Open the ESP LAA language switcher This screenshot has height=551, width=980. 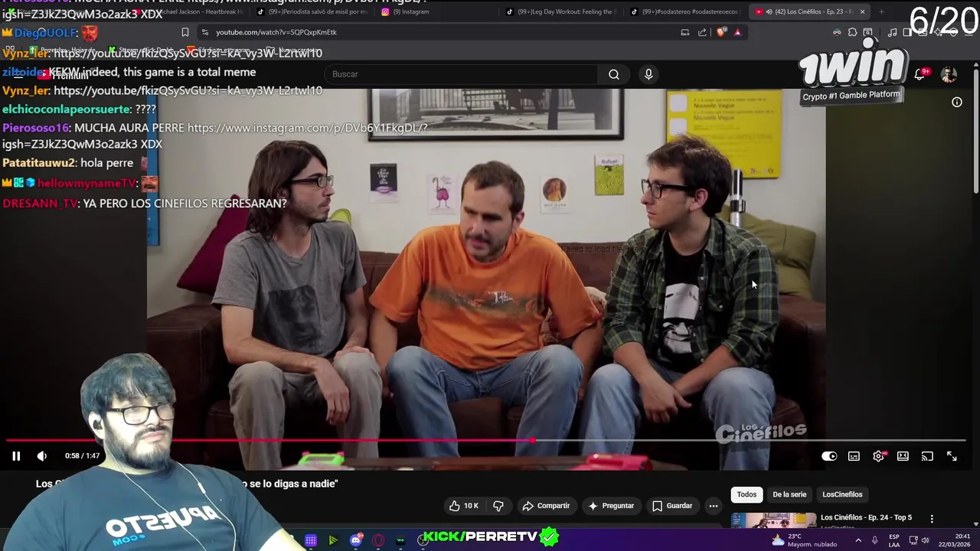(894, 540)
